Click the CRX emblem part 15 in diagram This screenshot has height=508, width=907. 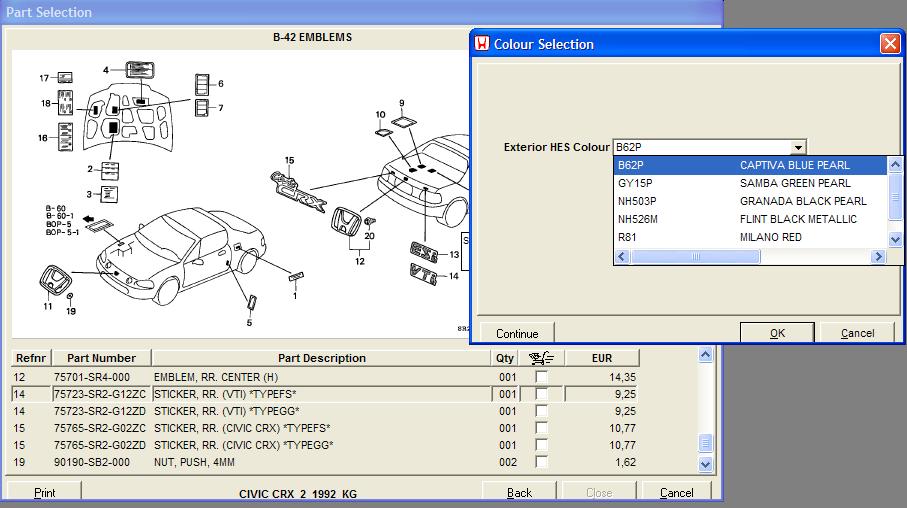point(298,192)
